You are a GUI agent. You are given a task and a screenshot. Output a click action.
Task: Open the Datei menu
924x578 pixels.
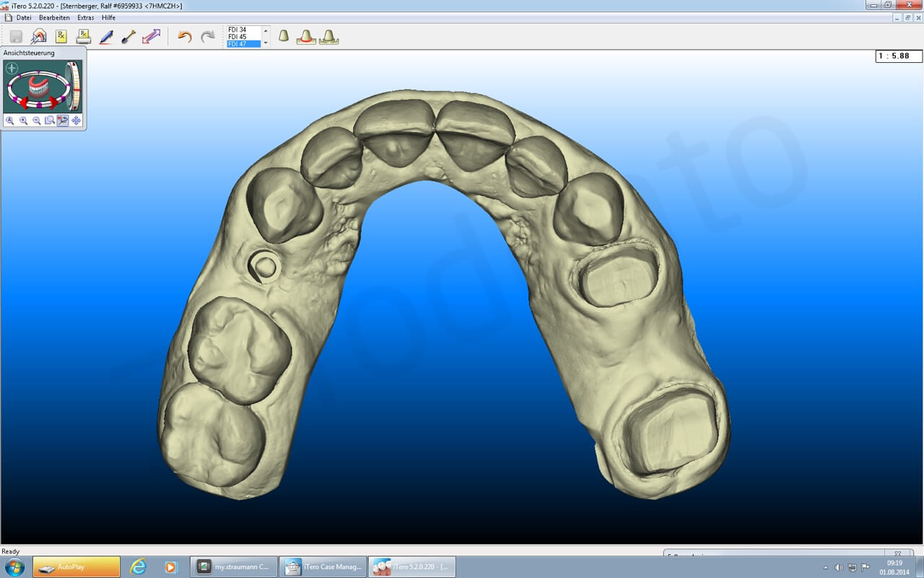click(24, 17)
